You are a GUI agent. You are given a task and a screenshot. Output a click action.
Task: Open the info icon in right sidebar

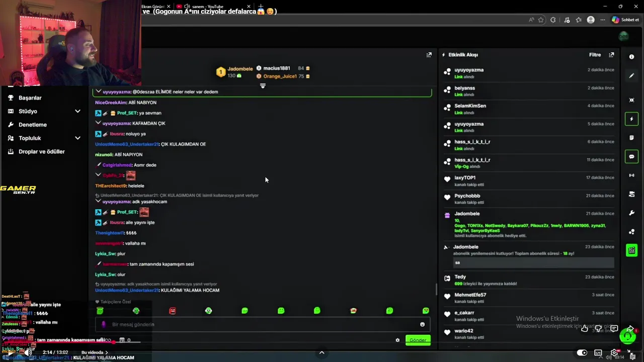(x=631, y=57)
